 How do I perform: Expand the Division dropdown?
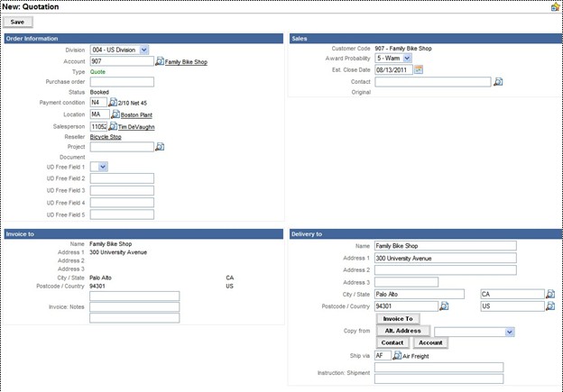144,50
